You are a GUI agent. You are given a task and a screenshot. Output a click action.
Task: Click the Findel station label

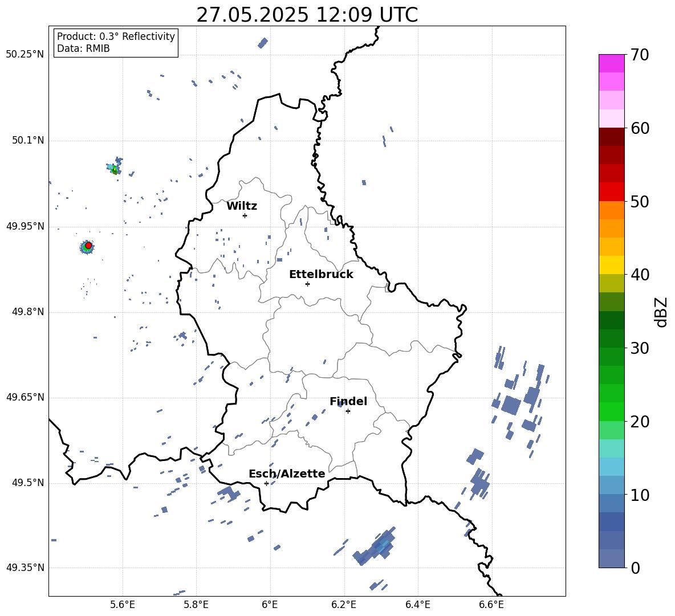point(348,401)
